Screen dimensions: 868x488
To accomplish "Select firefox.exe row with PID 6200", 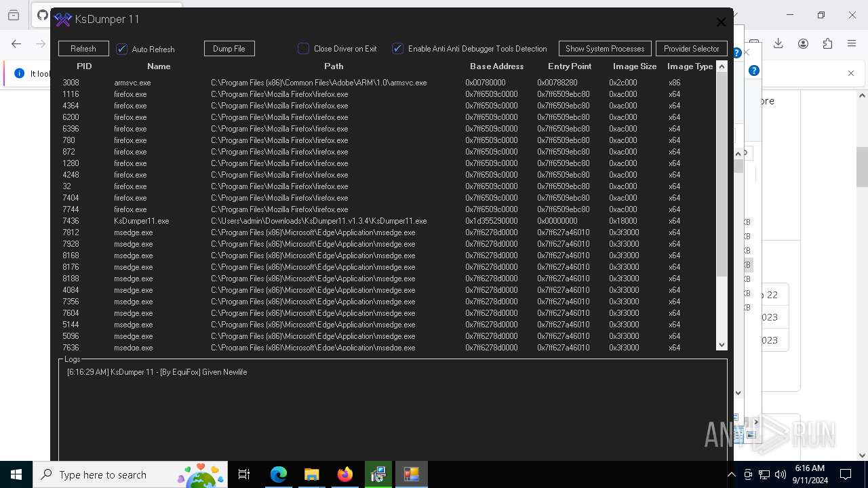I will click(x=387, y=117).
